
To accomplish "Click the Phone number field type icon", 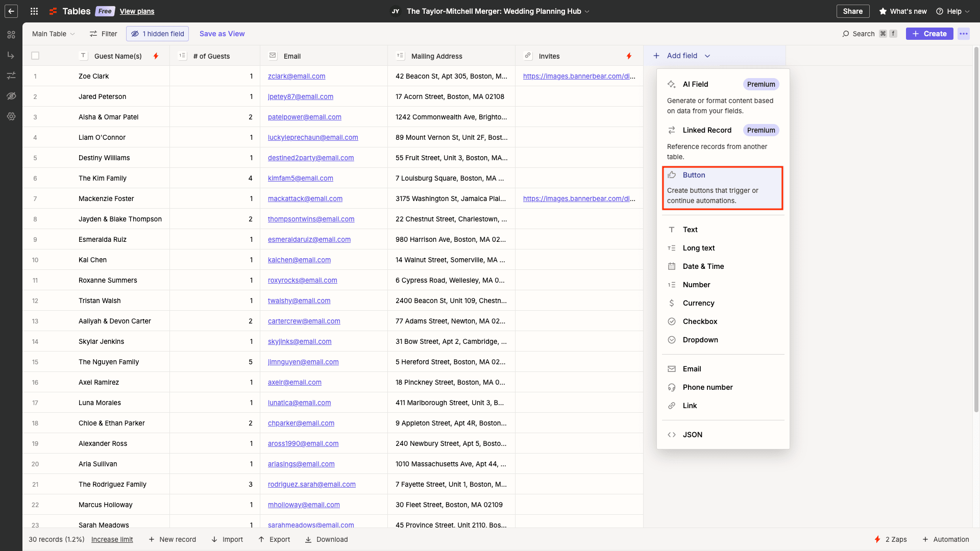I will coord(670,387).
